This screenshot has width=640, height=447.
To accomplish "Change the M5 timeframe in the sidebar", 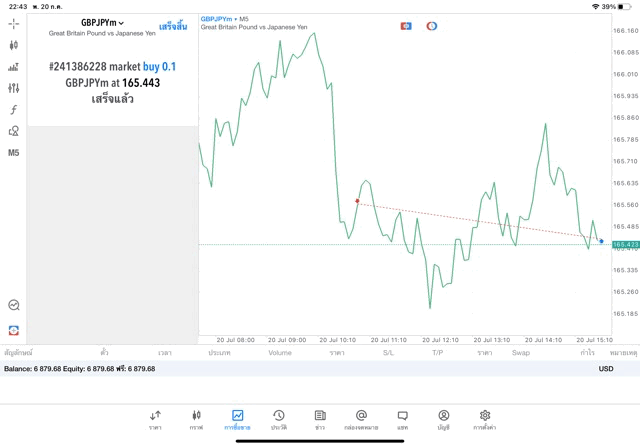I will click(13, 153).
